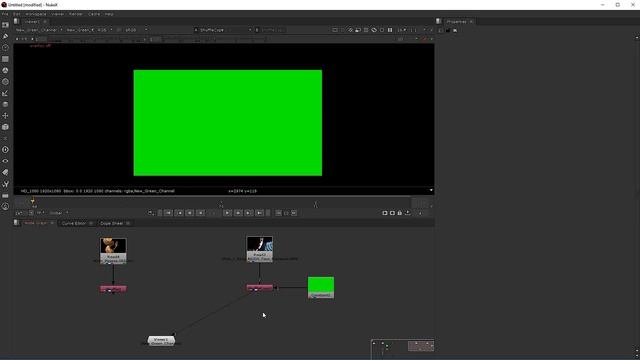Click the Properties pane layout icon
640x360 pixels.
click(439, 21)
